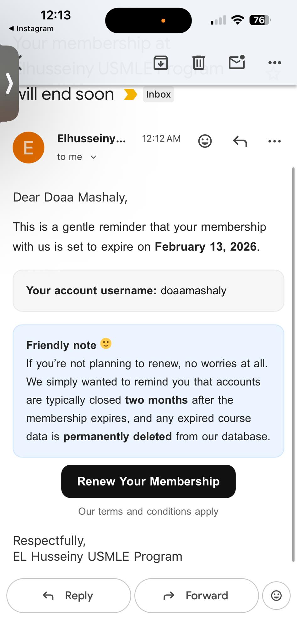The width and height of the screenshot is (297, 644).
Task: Open more options in top toolbar
Action: point(275,63)
